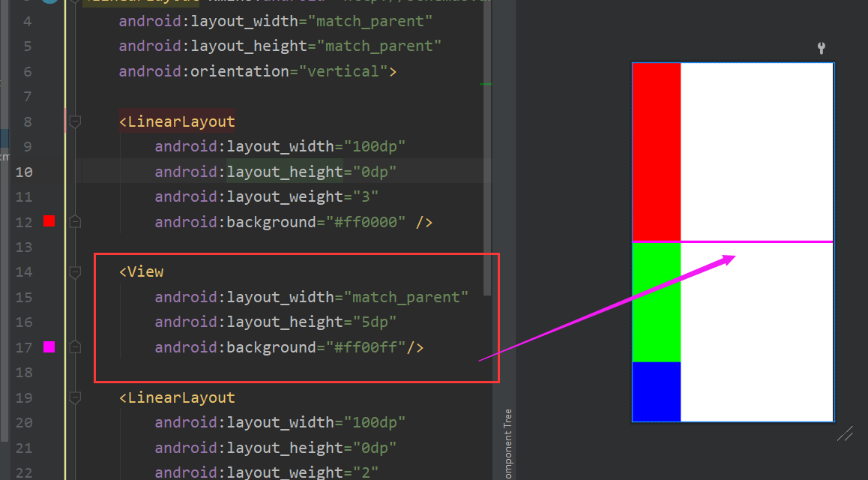Click the <LinearLayout tag on line 8
The image size is (868, 480).
(177, 121)
